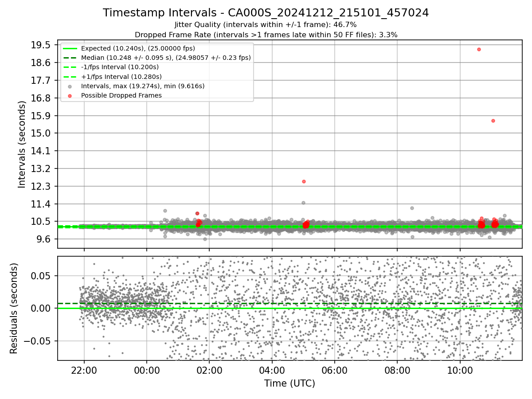Click the 'Intervals (seconds)' y-axis label
This screenshot has height=399, width=532.
(22, 144)
